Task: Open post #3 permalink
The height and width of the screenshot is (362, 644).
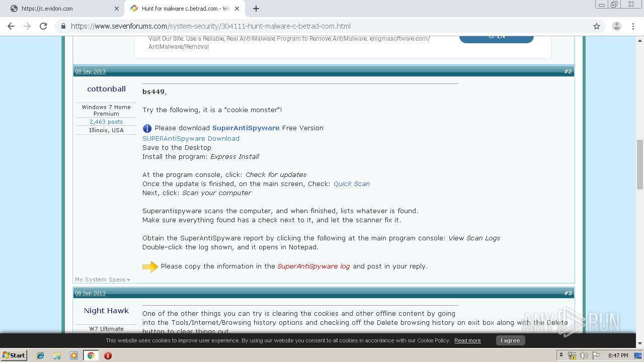Action: 568,293
